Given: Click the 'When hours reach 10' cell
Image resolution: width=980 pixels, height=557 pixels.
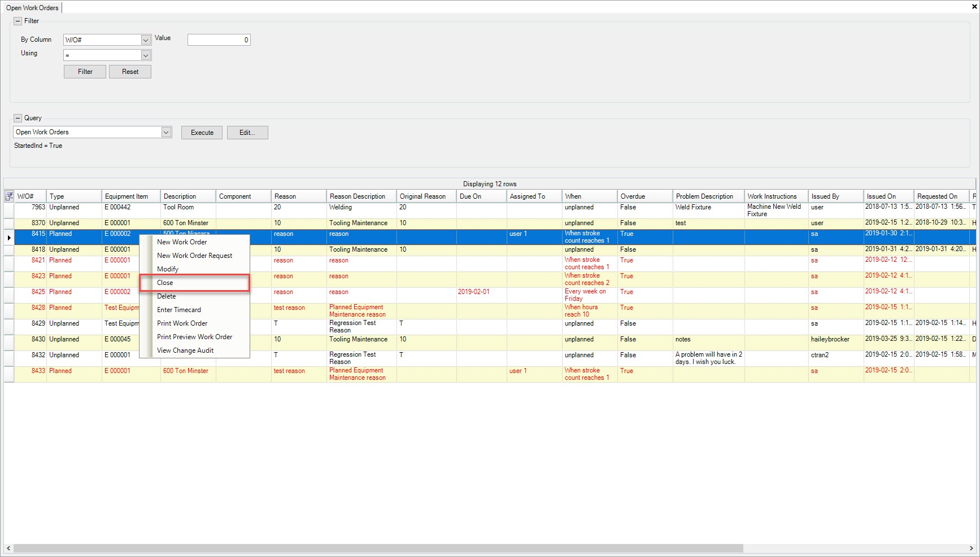Looking at the screenshot, I should click(590, 311).
